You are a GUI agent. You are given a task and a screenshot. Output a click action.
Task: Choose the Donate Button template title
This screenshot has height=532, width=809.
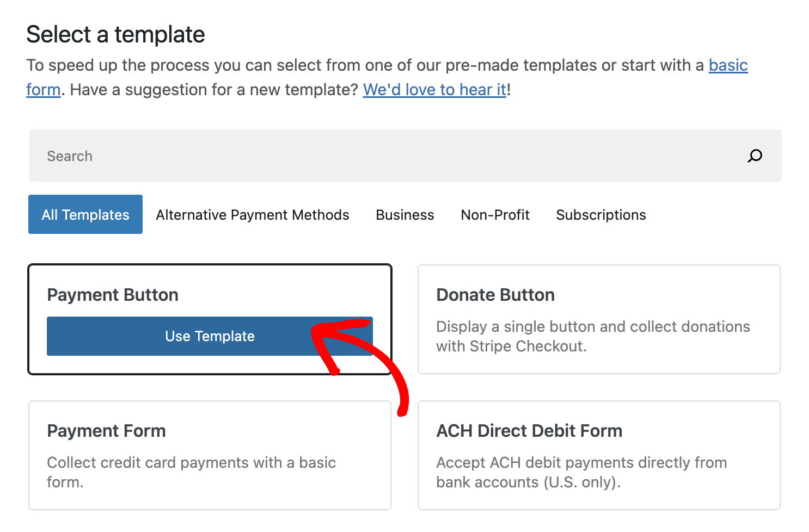click(x=495, y=295)
